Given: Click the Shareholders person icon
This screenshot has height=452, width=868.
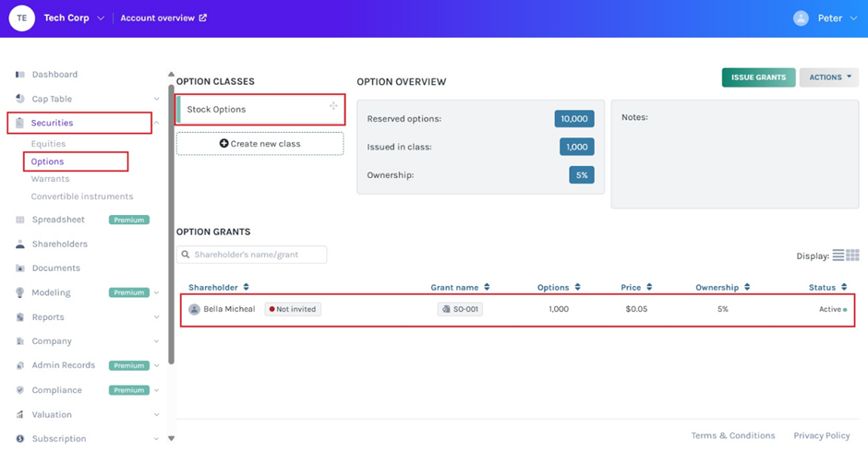Looking at the screenshot, I should [20, 244].
